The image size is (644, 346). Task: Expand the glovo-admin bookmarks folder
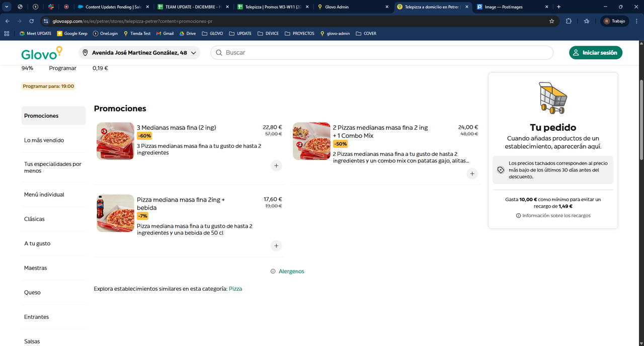(x=334, y=34)
